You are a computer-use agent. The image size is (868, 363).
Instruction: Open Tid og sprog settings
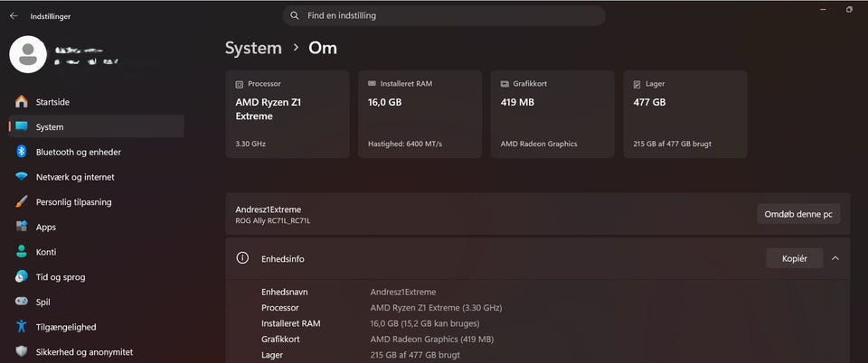coord(97,277)
